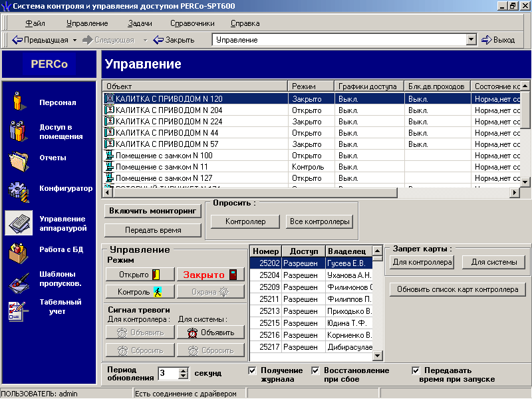The height and width of the screenshot is (399, 532).
Task: Set mode to Открыто with door icon
Action: (x=140, y=275)
